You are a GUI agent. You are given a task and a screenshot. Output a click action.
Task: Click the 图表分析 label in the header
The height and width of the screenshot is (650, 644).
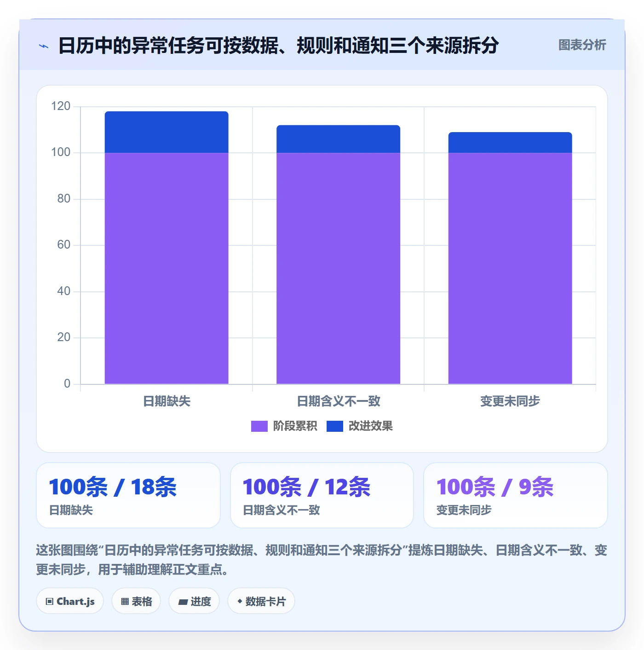click(x=582, y=45)
